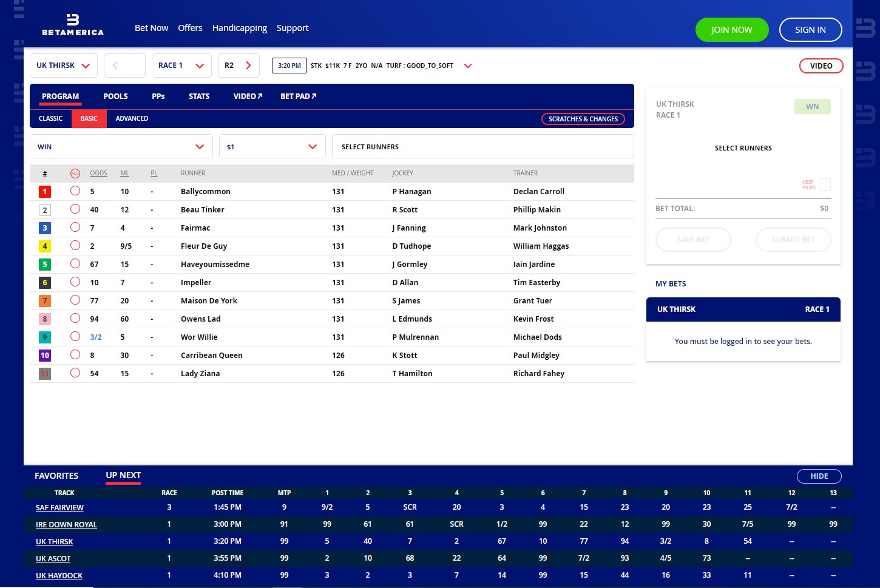Screen dimensions: 880x588
Task: Sort by PL column header
Action: click(x=154, y=173)
